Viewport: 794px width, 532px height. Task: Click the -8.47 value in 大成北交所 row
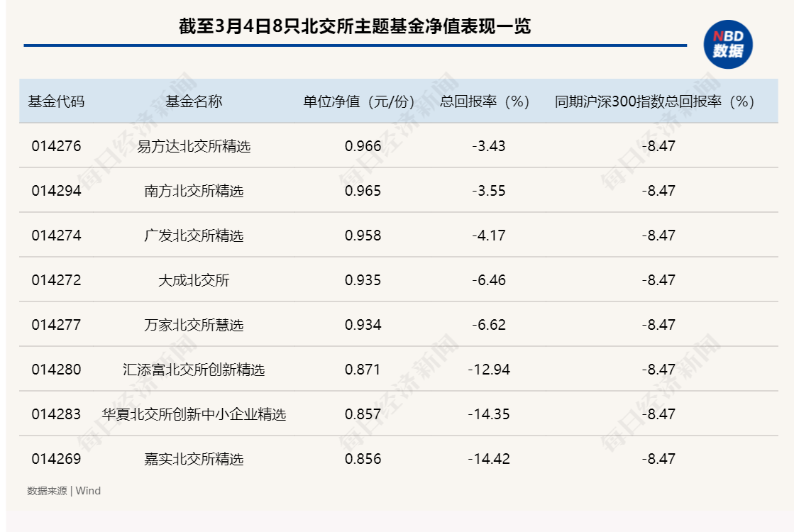tap(658, 280)
